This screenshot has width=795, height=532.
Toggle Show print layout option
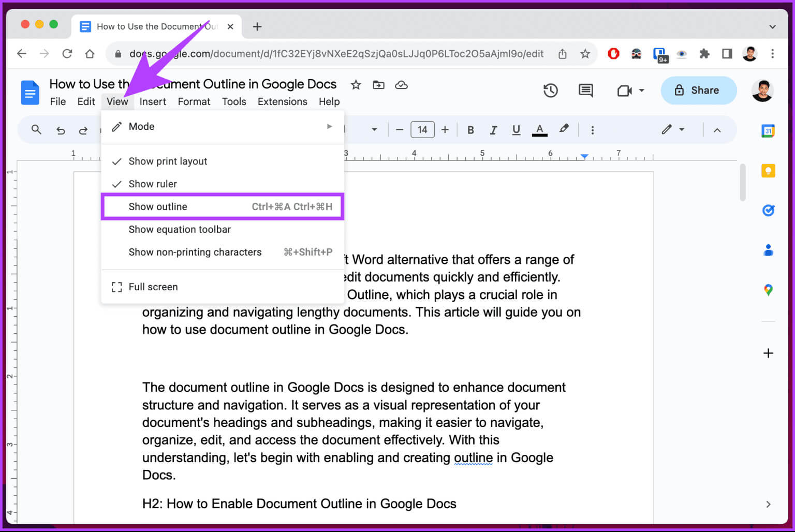coord(168,161)
